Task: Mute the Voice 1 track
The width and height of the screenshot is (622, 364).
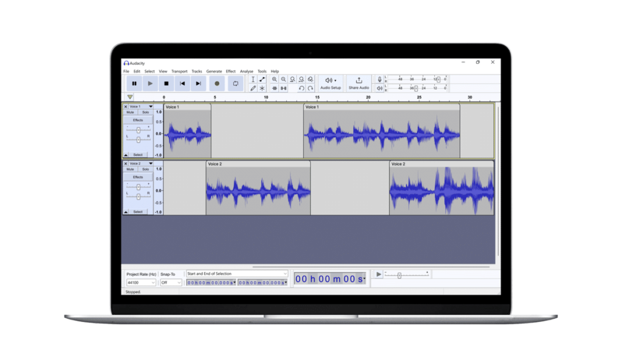Action: point(130,112)
